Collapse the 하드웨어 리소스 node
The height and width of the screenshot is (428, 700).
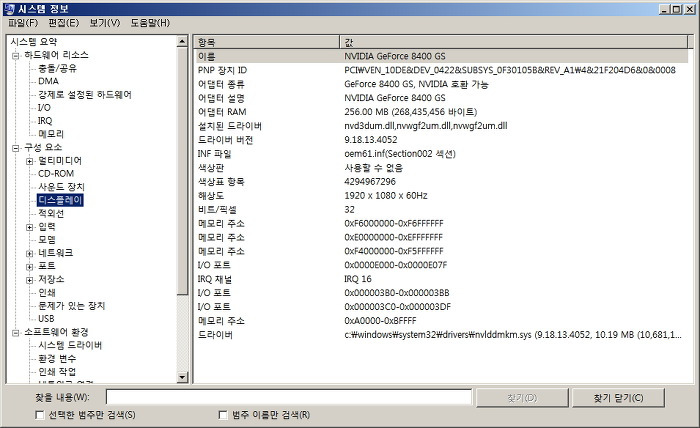16,56
